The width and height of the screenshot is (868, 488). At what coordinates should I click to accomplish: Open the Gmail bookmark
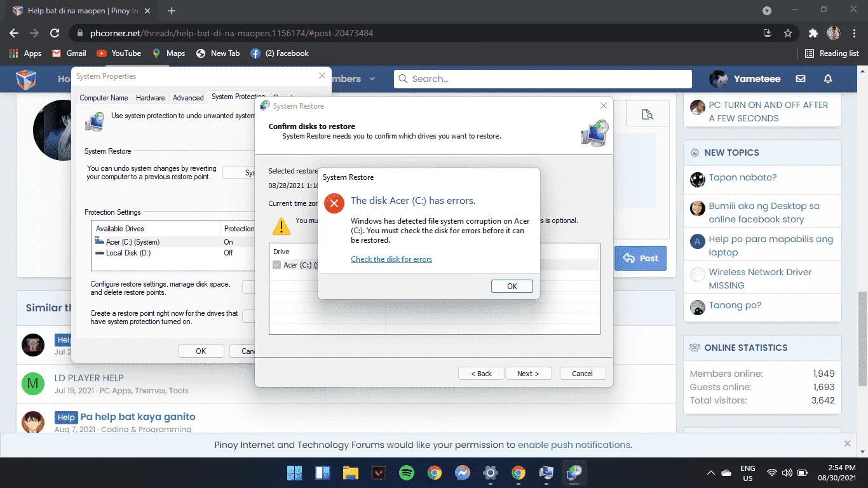pos(69,53)
